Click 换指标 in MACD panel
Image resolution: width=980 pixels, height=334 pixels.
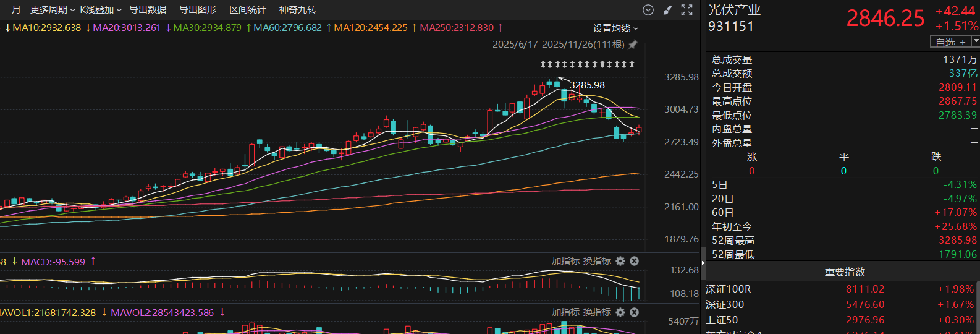click(598, 261)
